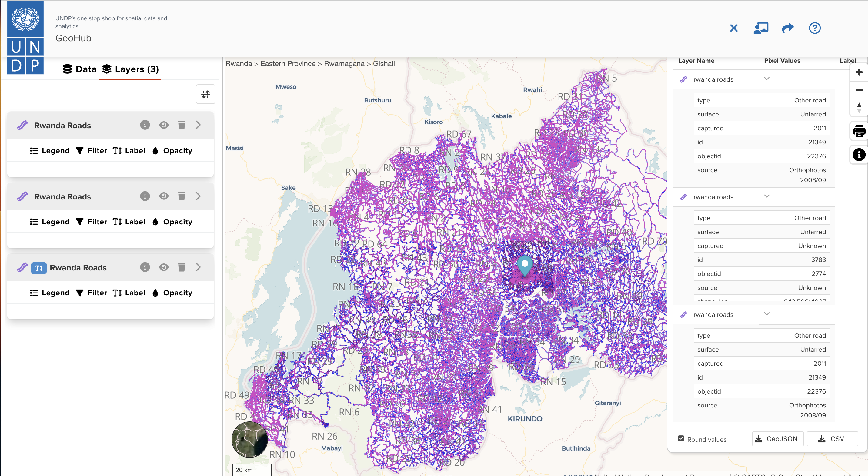Download query results as CSV
868x476 pixels.
click(x=832, y=439)
